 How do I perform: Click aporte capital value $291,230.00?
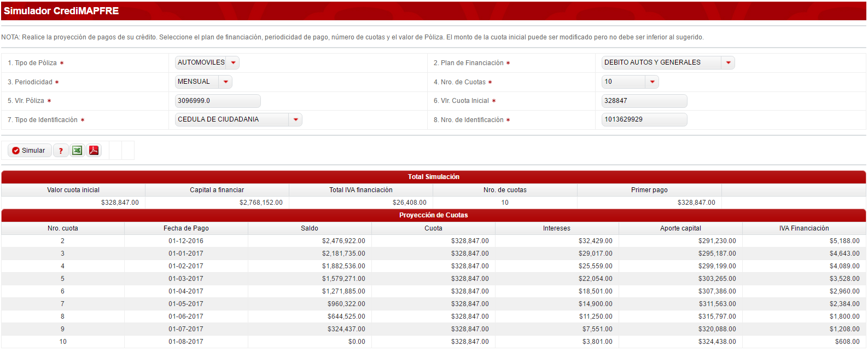point(717,241)
